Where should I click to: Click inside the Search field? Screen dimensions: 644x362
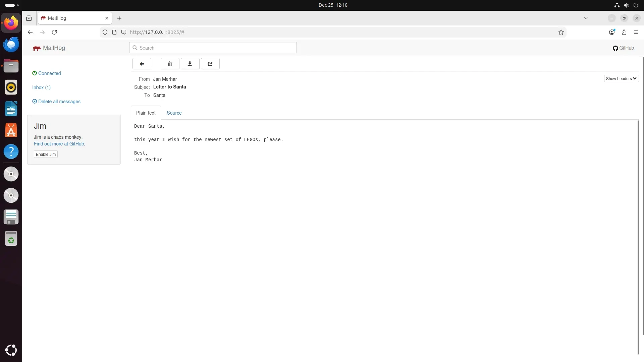coord(213,48)
